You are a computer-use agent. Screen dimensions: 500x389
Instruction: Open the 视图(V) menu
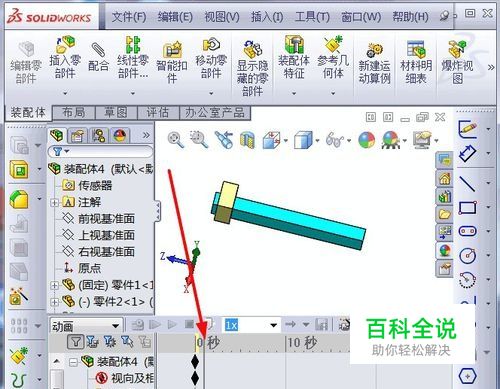tap(222, 16)
